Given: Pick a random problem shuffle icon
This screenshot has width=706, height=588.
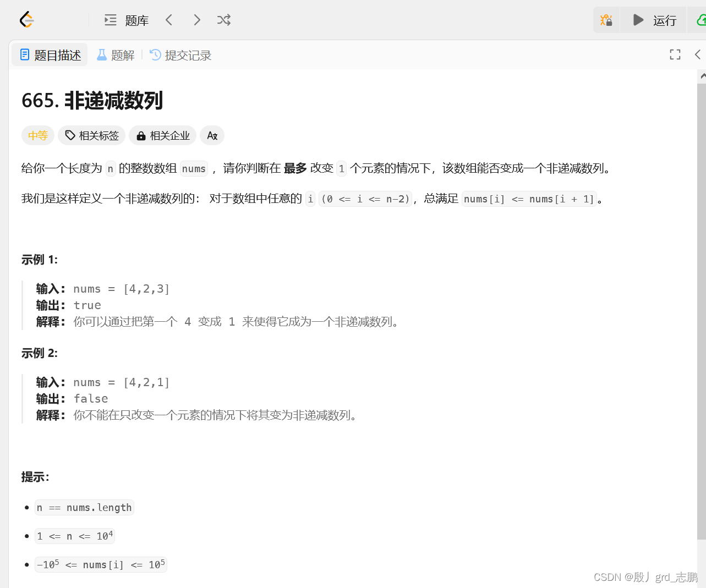Looking at the screenshot, I should tap(224, 20).
